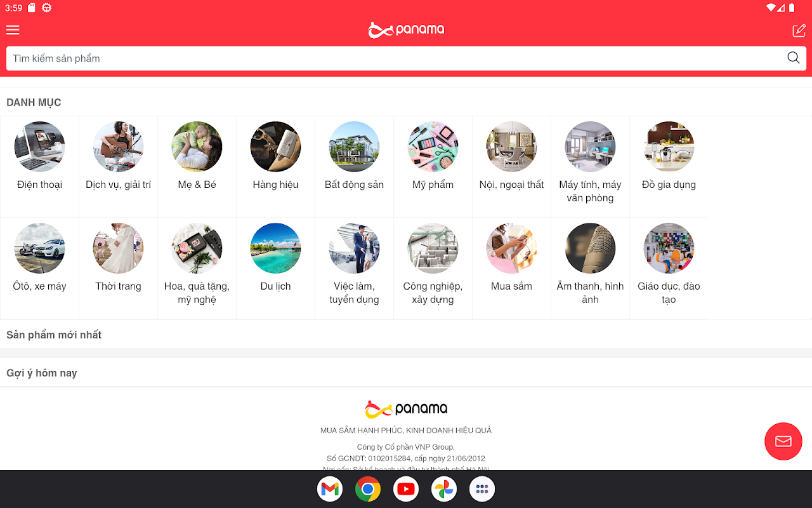This screenshot has height=508, width=812.
Task: Tap the footer Panama logo
Action: click(406, 409)
